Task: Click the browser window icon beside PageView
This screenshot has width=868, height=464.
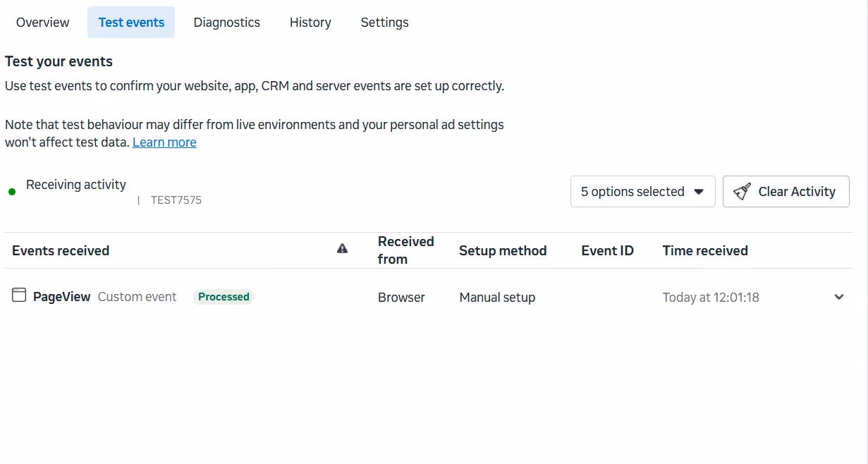Action: point(19,295)
